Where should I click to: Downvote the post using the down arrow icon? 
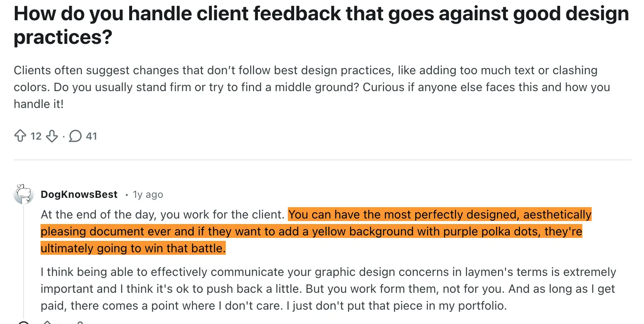[52, 136]
